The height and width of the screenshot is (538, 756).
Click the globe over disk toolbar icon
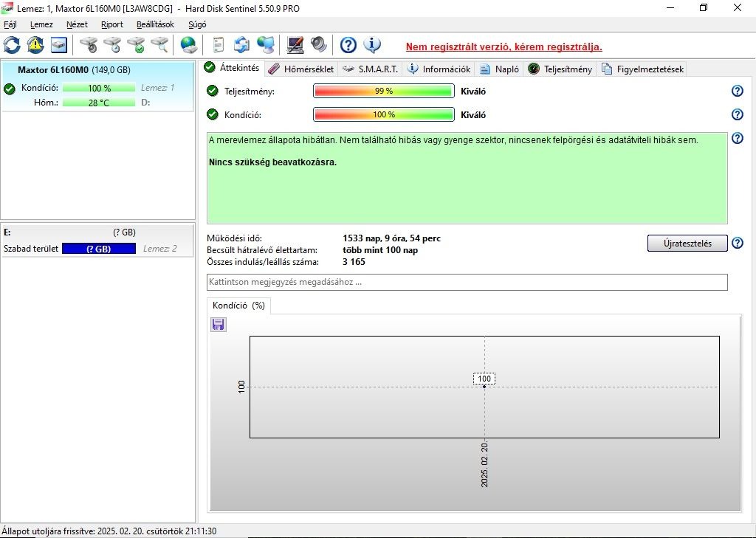tap(188, 45)
